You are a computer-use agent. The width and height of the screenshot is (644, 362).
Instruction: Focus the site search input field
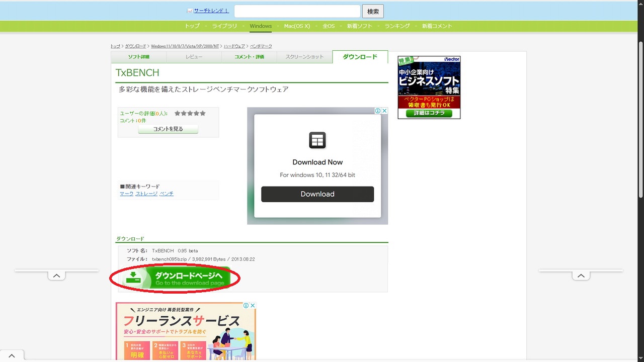(297, 11)
